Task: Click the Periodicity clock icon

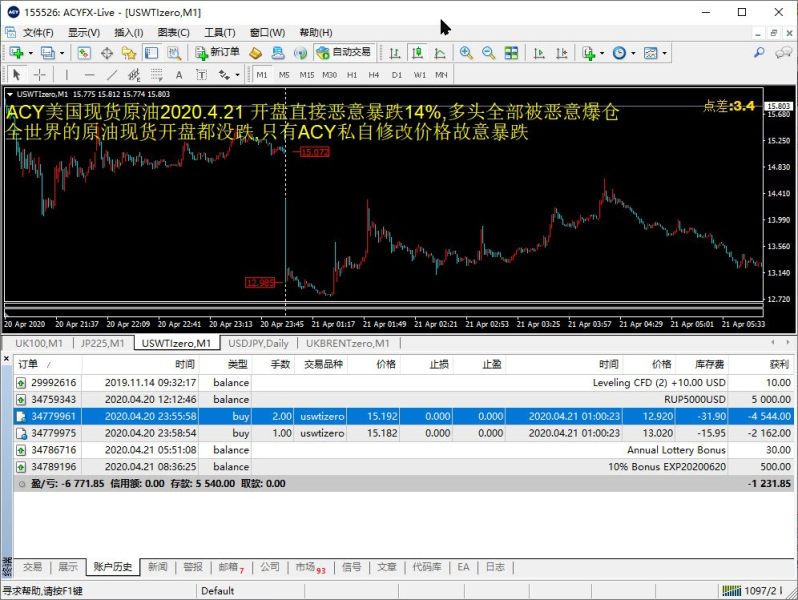Action: click(619, 52)
